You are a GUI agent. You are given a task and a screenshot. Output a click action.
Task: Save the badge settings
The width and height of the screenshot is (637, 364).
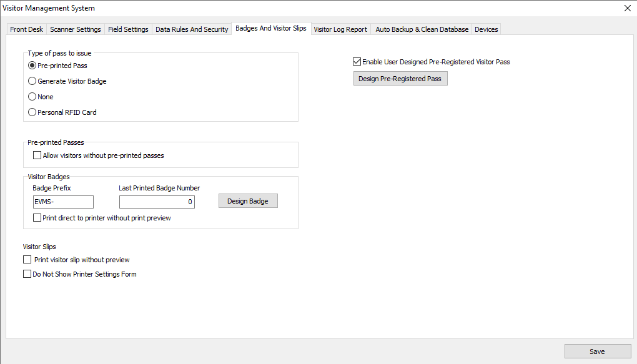(x=596, y=352)
